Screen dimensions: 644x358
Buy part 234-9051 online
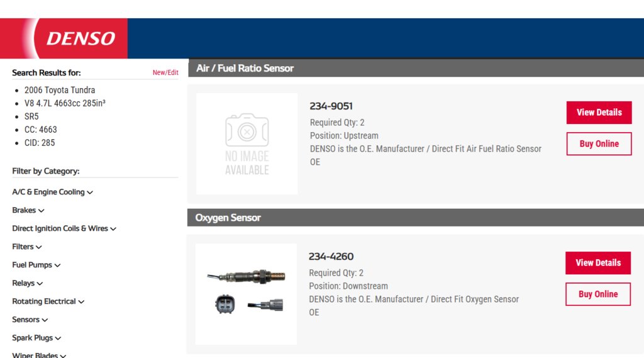[x=599, y=144]
